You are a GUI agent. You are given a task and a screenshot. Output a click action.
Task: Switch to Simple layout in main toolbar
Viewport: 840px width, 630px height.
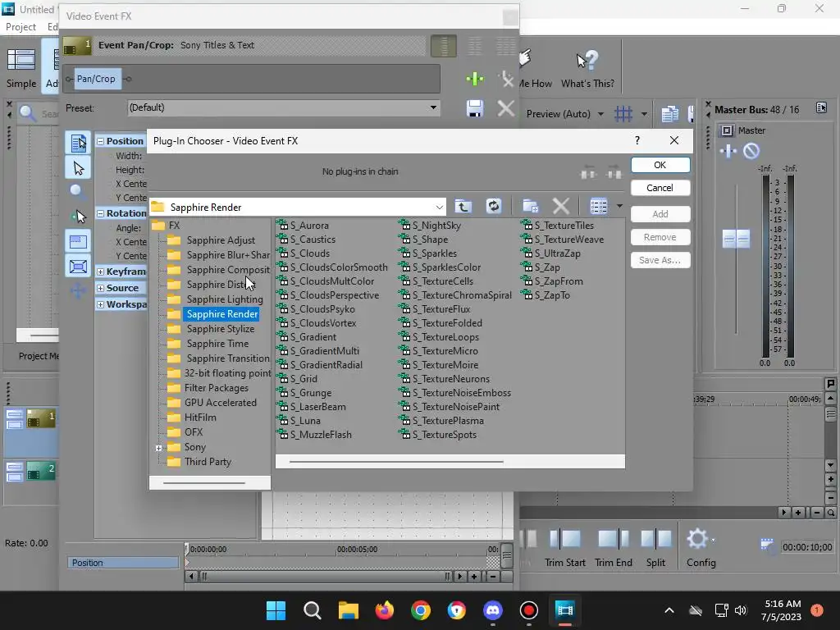(21, 68)
